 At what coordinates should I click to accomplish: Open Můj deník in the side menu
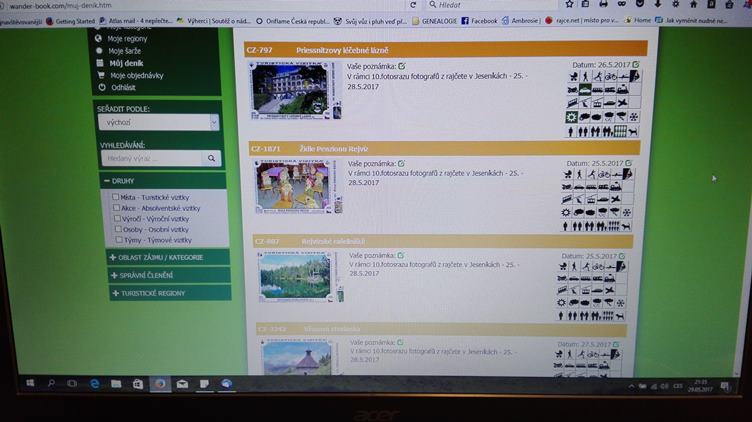click(x=126, y=63)
